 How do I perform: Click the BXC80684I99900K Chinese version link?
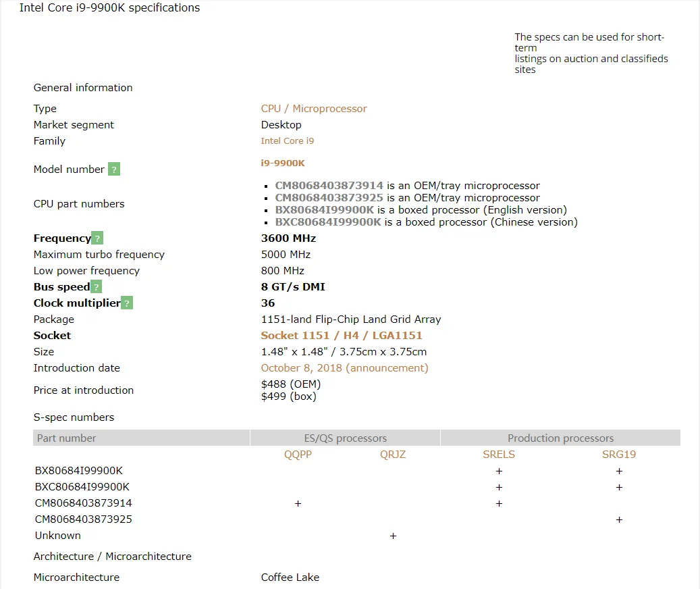click(x=328, y=222)
